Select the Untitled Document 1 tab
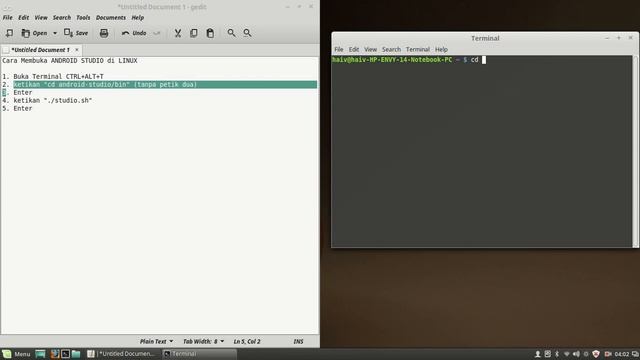The image size is (640, 360). coord(40,50)
